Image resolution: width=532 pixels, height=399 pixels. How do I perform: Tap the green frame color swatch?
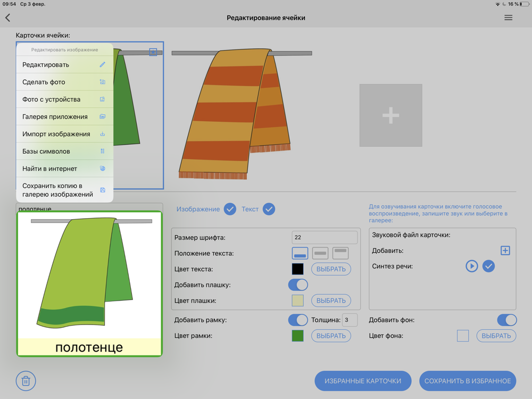297,336
